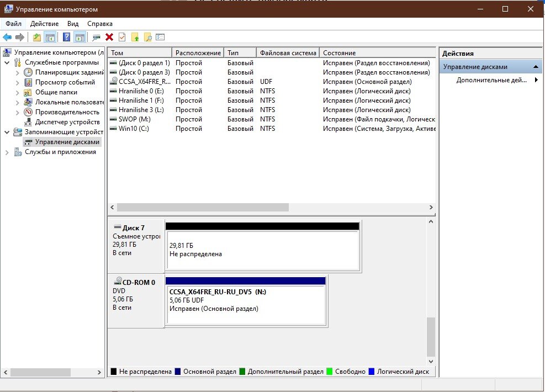
Task: Select volume Hranilishe 1 (F:)
Action: (272, 100)
